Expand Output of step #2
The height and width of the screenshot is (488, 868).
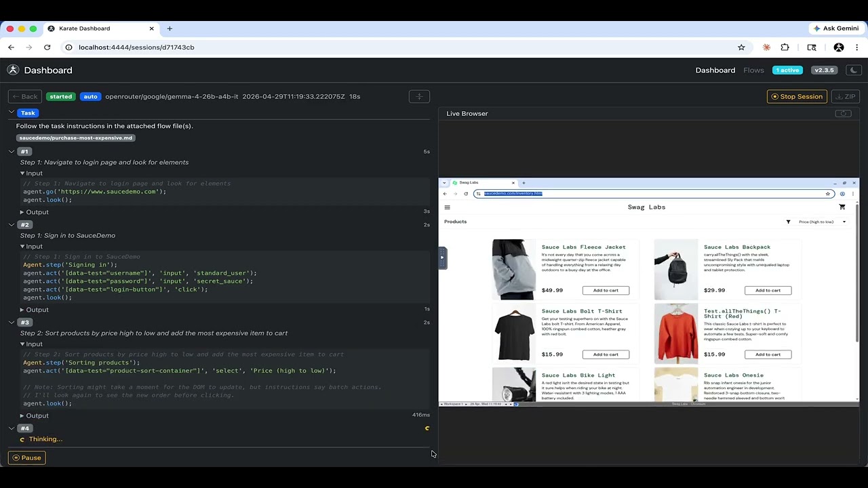pos(34,309)
